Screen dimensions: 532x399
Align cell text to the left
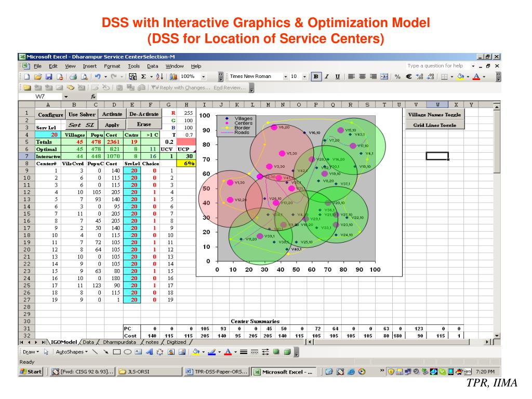(352, 77)
